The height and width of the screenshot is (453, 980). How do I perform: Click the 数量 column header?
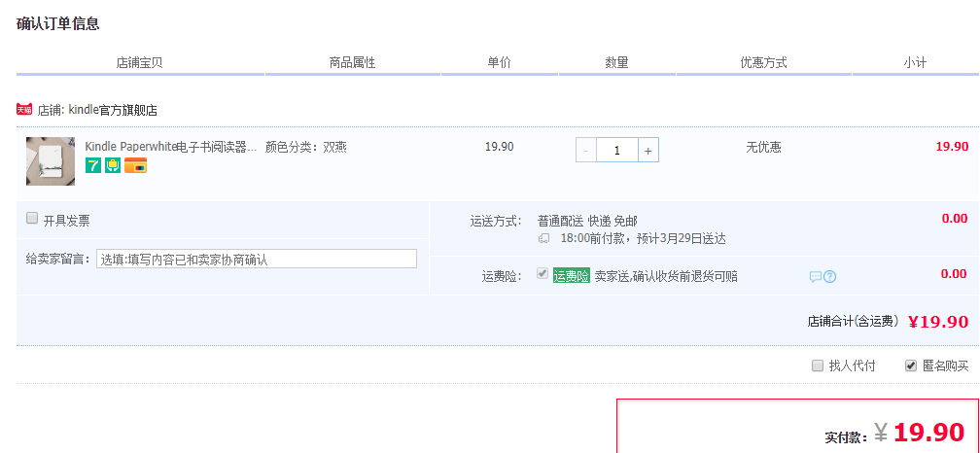[616, 62]
